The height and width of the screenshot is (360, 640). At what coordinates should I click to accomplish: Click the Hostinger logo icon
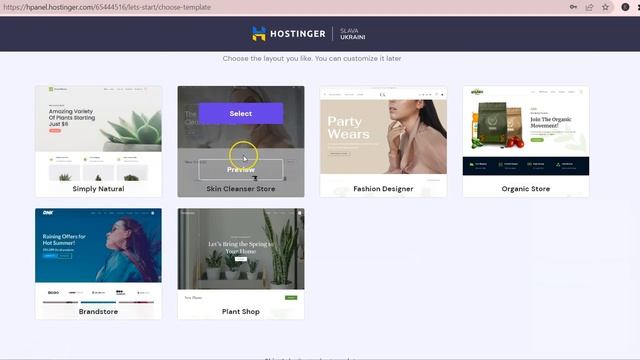coord(259,34)
